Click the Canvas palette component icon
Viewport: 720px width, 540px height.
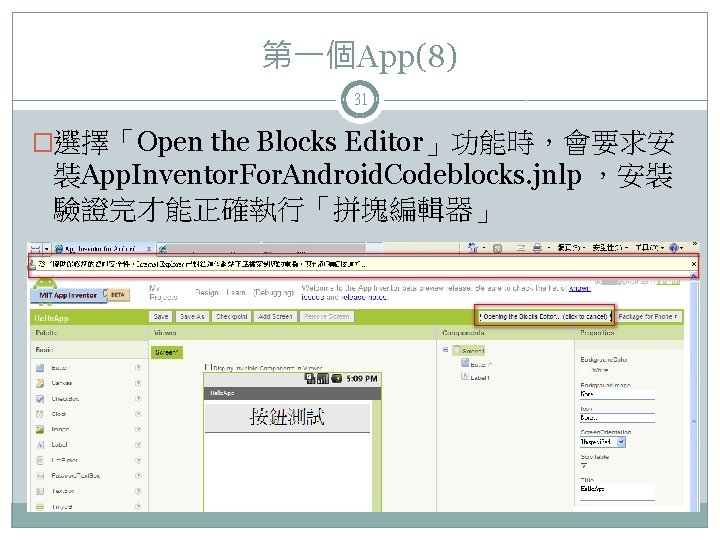[x=40, y=383]
